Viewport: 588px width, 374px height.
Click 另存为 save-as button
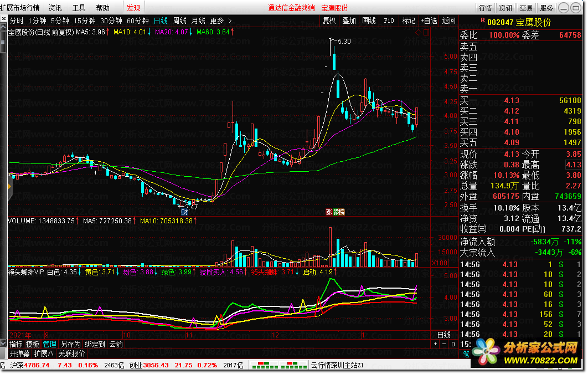pos(71,344)
